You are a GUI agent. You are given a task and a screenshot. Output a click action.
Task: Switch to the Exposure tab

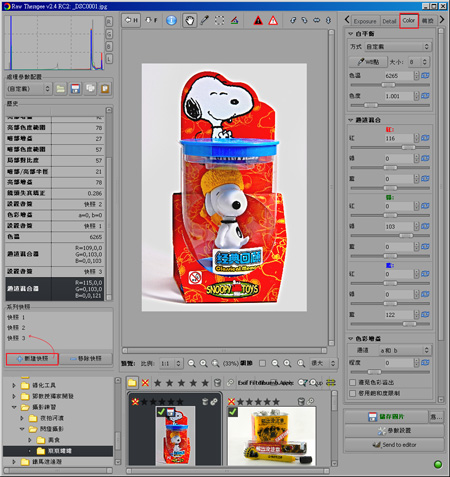(x=365, y=21)
